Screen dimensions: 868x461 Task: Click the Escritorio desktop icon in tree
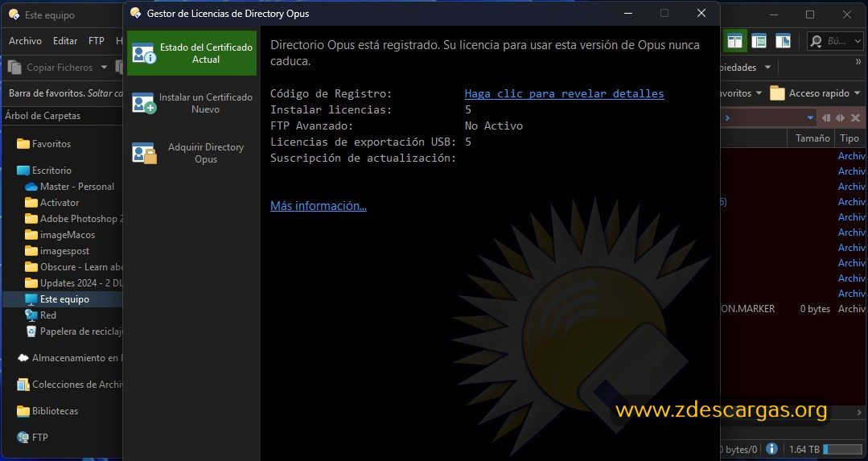coord(23,171)
